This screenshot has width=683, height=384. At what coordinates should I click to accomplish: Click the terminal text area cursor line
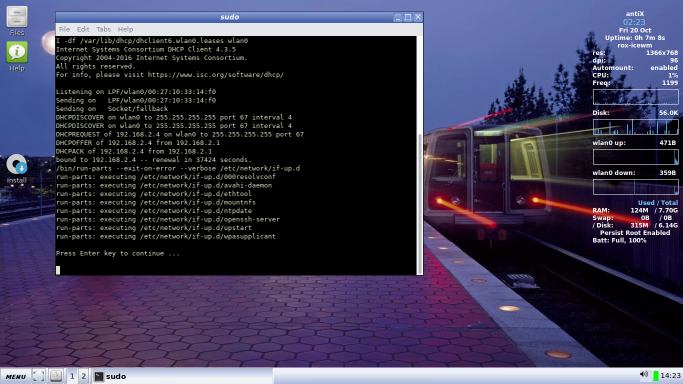(x=236, y=270)
